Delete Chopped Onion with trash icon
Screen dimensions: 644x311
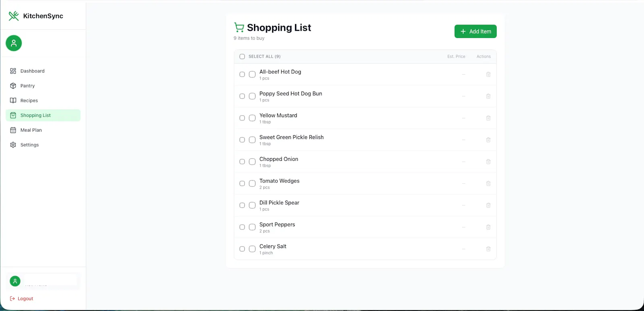[488, 162]
